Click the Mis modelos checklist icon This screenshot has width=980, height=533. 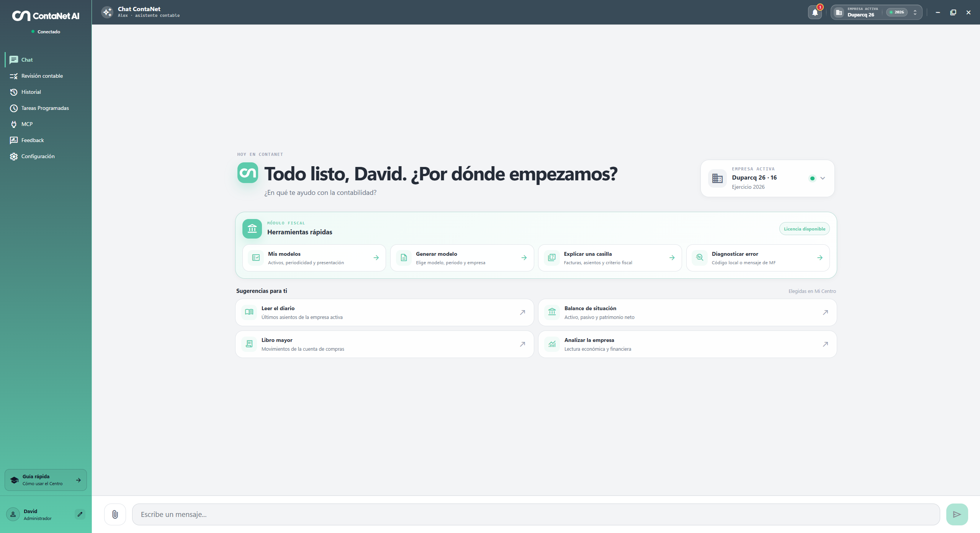point(256,258)
